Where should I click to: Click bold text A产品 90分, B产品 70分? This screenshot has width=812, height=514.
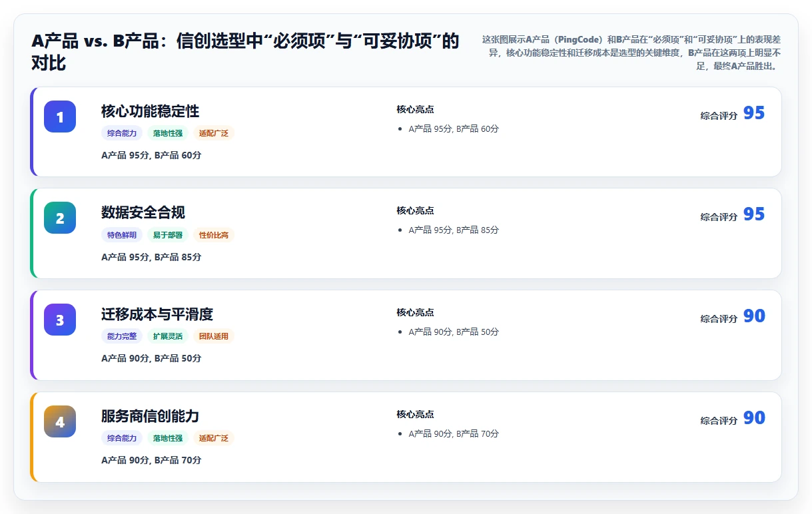[x=151, y=460]
